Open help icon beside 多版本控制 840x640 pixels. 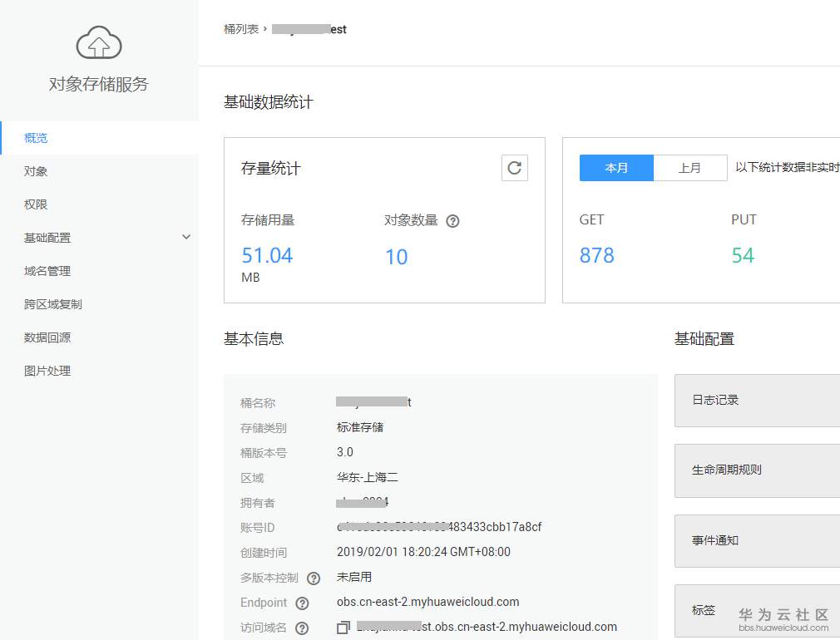point(314,578)
